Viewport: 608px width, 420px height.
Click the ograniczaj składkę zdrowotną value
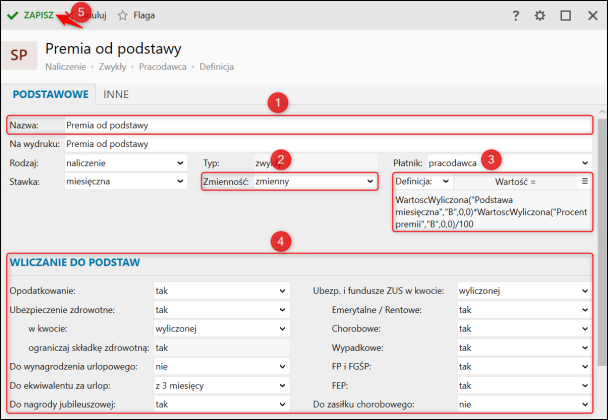[x=221, y=348]
